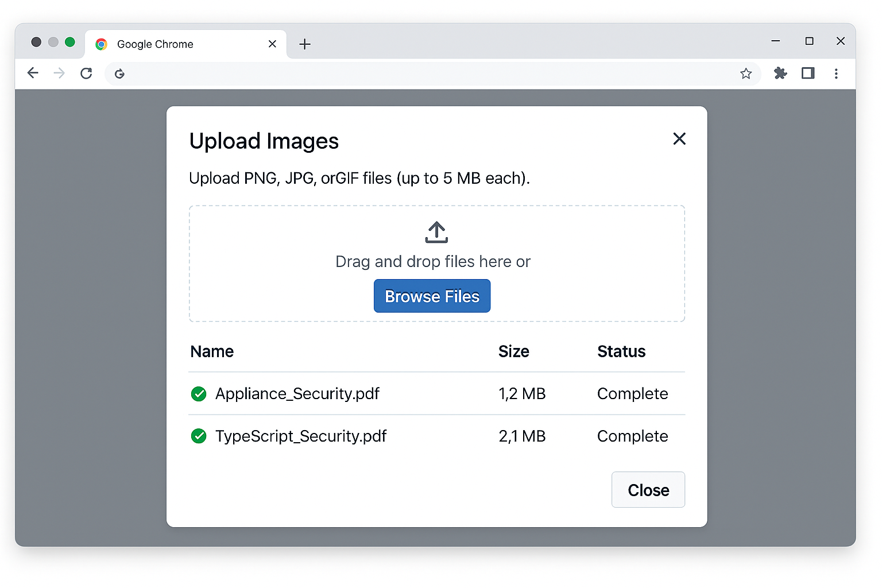Open the Extensions puzzle icon
882x588 pixels.
780,73
